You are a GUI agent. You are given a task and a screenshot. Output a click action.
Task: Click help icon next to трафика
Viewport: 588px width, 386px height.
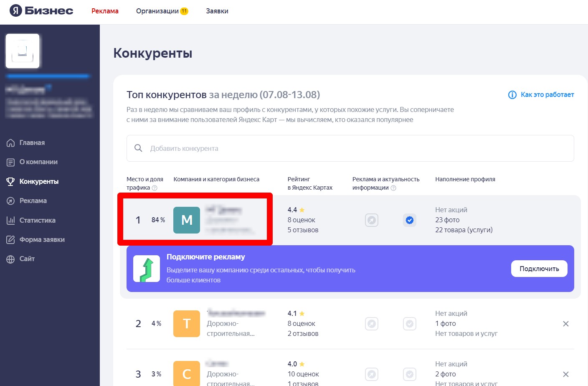pyautogui.click(x=155, y=188)
